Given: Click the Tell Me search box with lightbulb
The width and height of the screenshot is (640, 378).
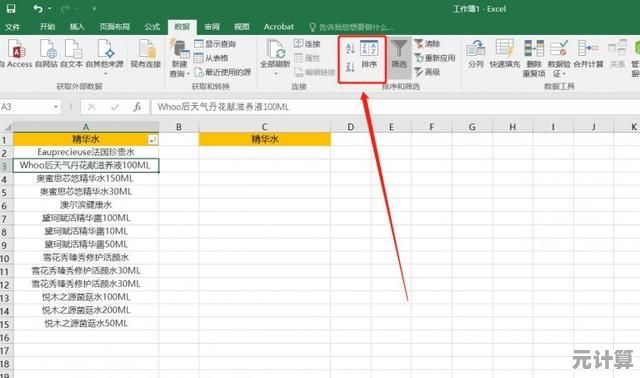Looking at the screenshot, I should point(351,27).
